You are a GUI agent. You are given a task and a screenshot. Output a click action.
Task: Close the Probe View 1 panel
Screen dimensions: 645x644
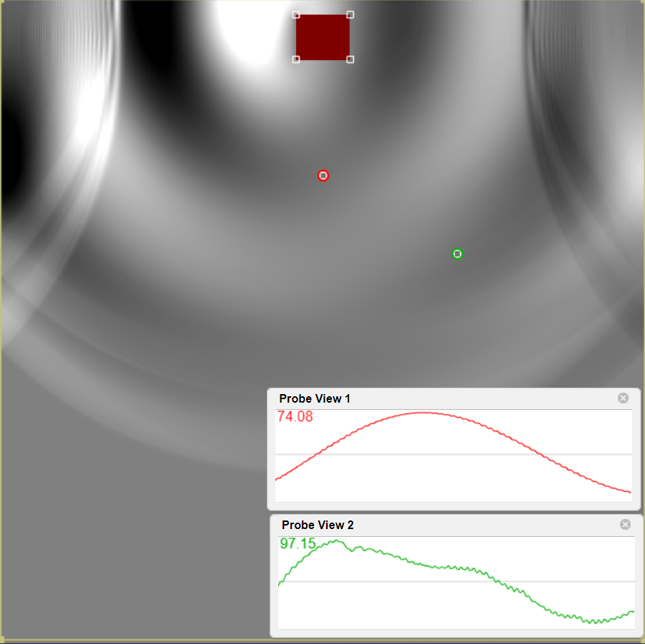(623, 398)
